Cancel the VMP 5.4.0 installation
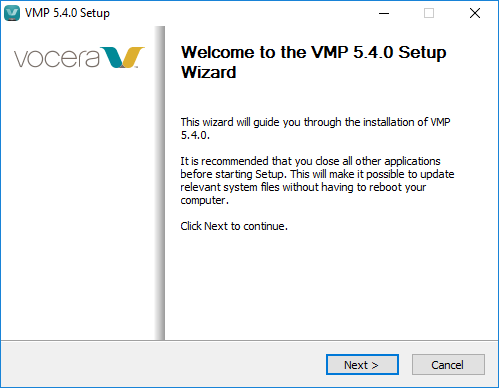Screen dimensions: 499x388 [448, 365]
